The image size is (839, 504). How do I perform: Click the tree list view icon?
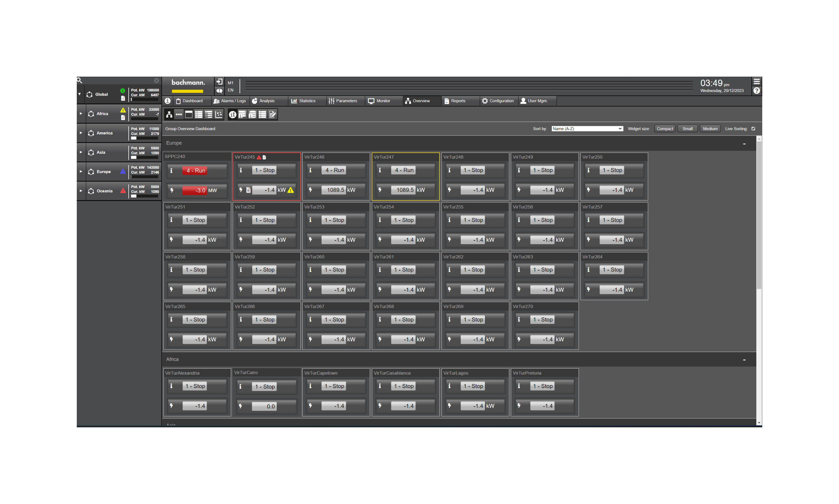coord(209,114)
